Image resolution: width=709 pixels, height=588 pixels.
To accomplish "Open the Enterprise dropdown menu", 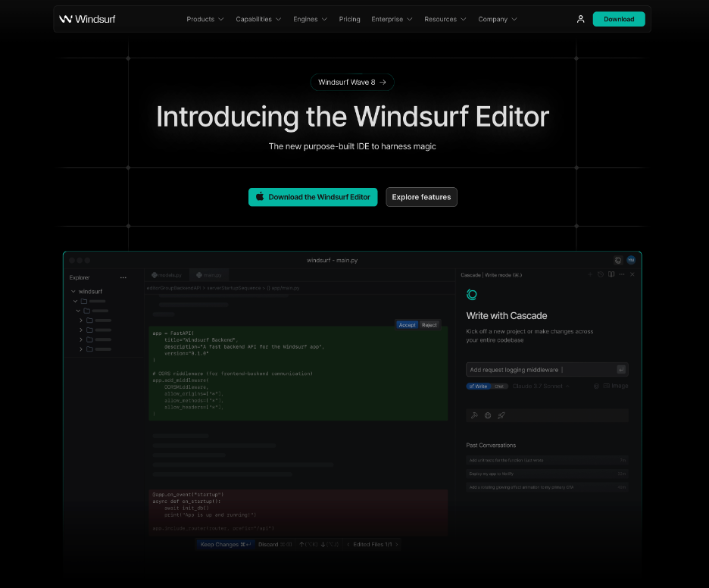I will pyautogui.click(x=392, y=19).
